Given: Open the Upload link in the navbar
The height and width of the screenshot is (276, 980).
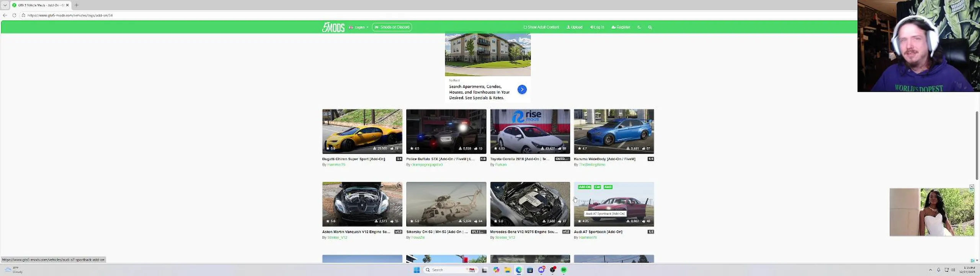Looking at the screenshot, I should (574, 27).
